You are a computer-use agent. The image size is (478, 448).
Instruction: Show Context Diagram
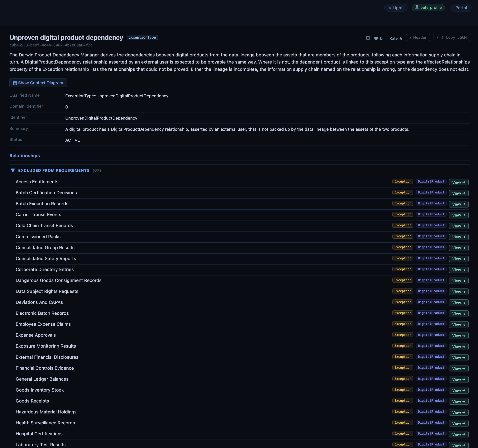(38, 83)
